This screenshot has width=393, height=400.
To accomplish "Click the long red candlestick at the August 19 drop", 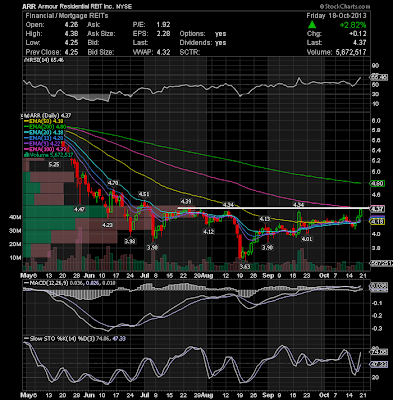I will [240, 246].
